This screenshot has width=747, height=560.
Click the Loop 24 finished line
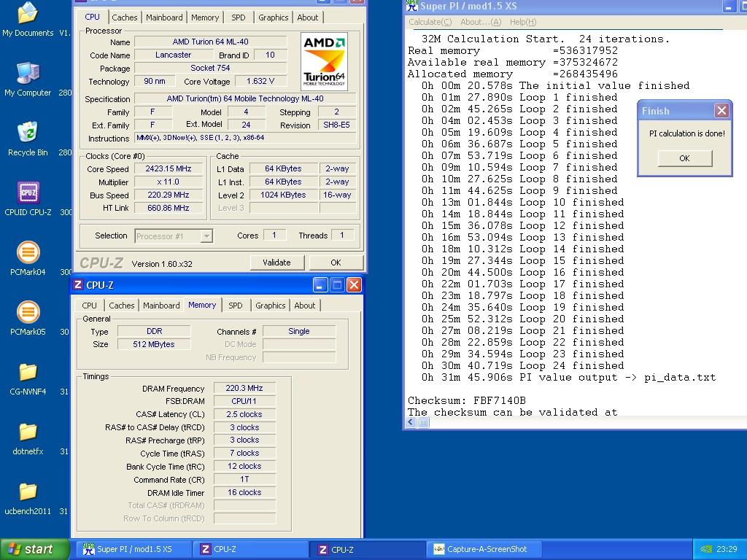pyautogui.click(x=522, y=366)
